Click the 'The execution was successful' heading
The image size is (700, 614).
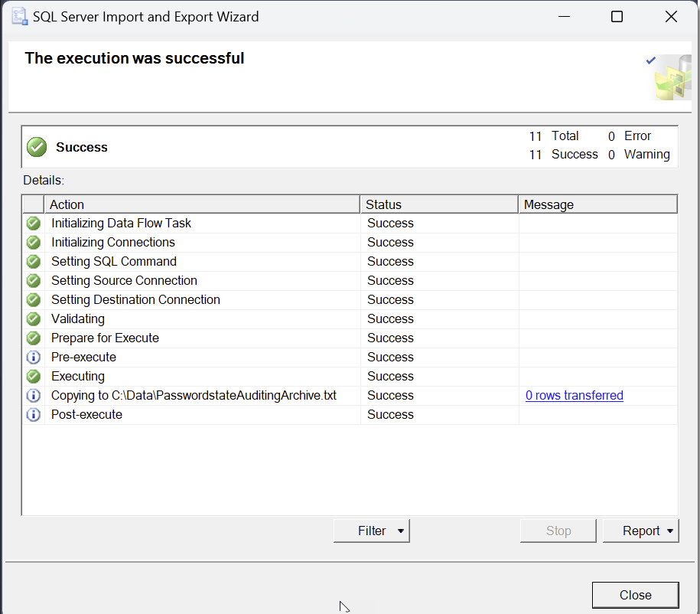(135, 58)
